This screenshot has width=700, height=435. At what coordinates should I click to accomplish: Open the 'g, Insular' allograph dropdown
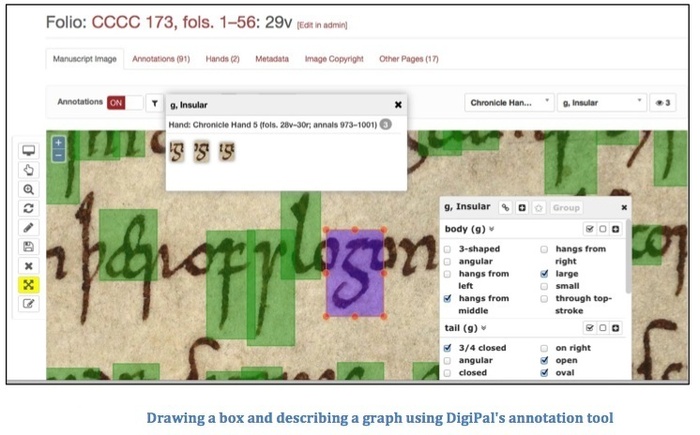601,102
